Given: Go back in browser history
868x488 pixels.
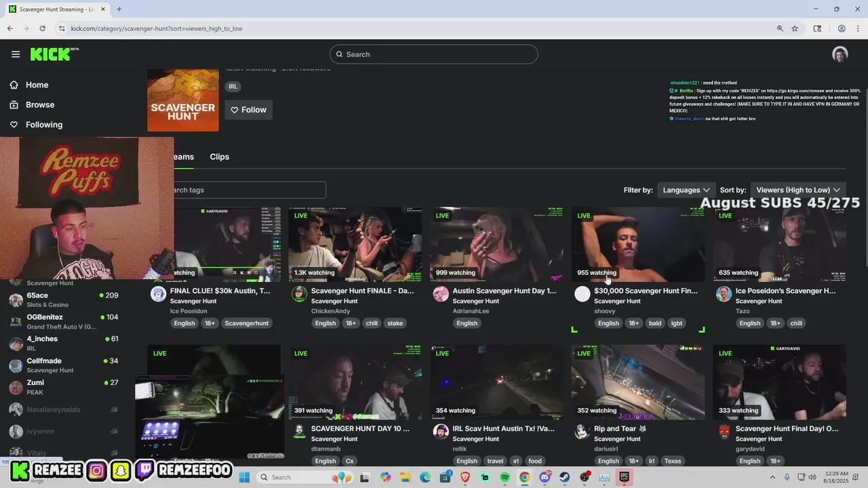Looking at the screenshot, I should pos(9,28).
